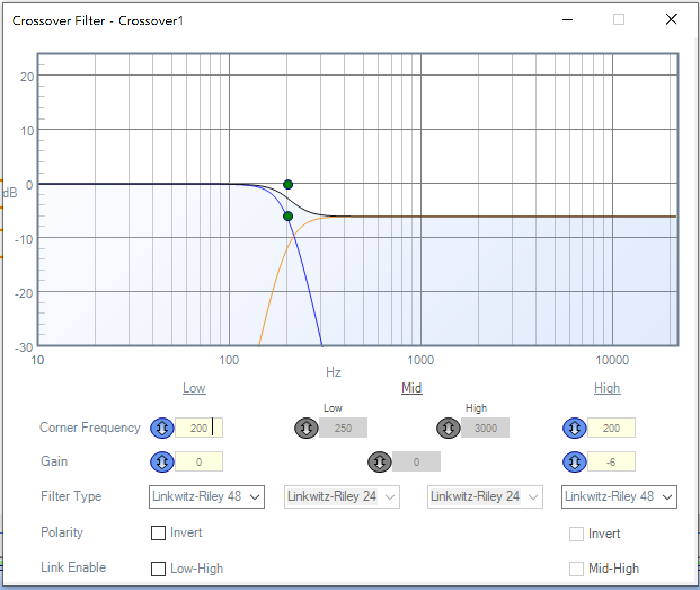Click the Mid Low corner frequency spinner icon
This screenshot has width=700, height=590.
tap(307, 428)
